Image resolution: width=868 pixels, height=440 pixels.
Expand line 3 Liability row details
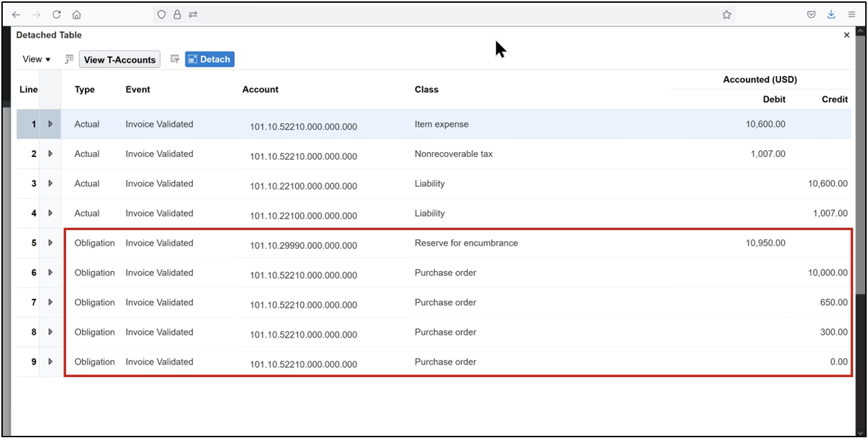click(x=50, y=183)
